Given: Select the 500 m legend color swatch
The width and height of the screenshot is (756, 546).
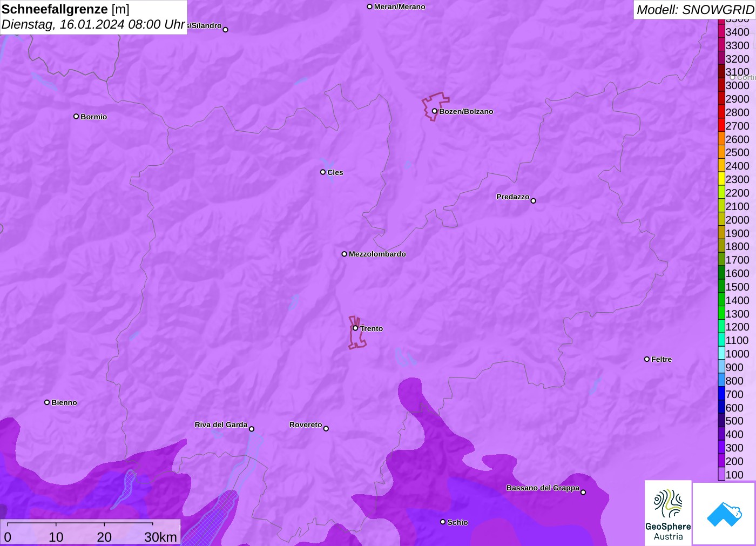Looking at the screenshot, I should click(x=721, y=420).
